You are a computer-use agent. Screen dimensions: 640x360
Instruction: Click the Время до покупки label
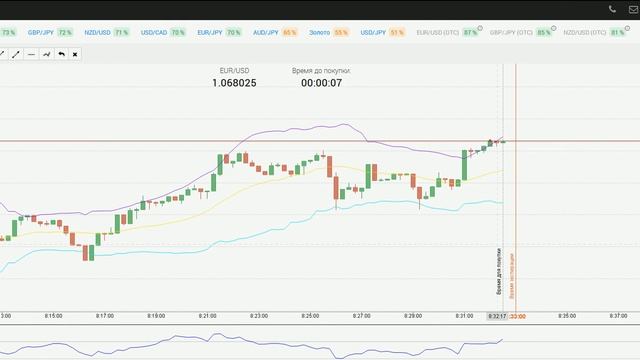coord(321,71)
